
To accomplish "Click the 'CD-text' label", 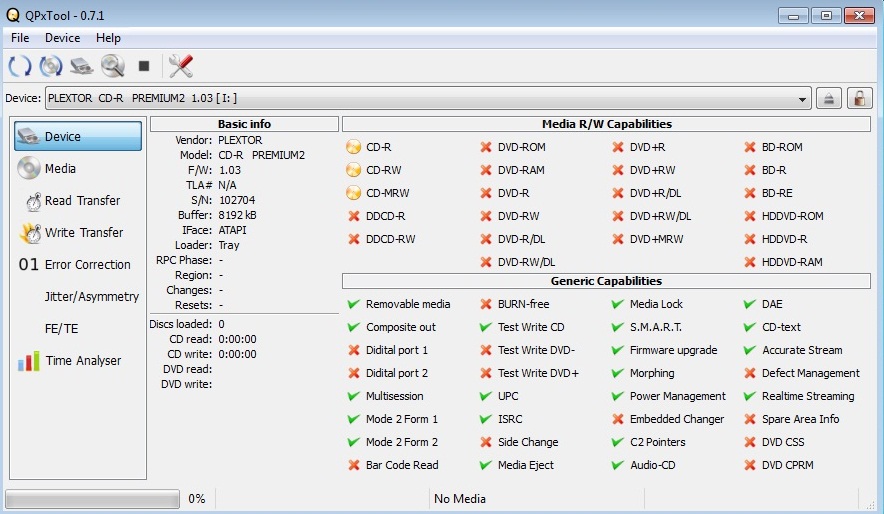I will click(781, 327).
